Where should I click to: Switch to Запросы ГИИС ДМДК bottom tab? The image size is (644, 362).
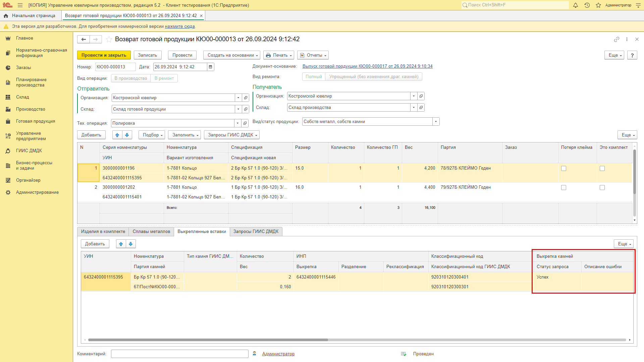[256, 232]
